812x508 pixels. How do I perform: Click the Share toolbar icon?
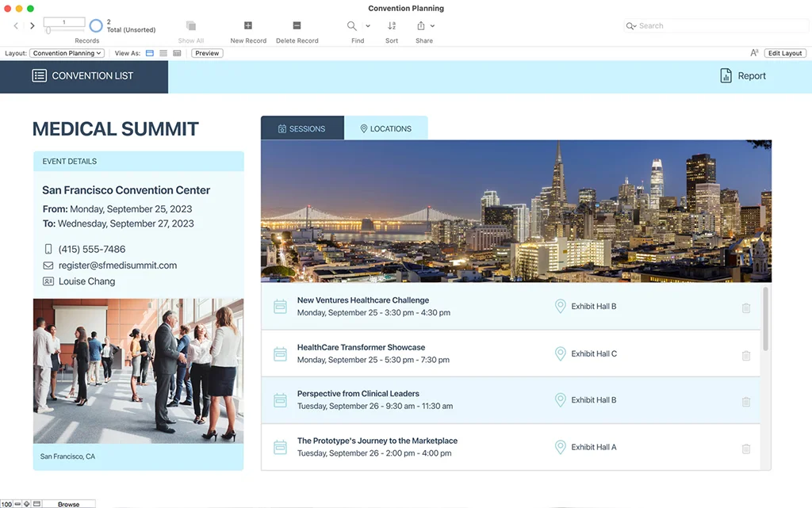421,26
